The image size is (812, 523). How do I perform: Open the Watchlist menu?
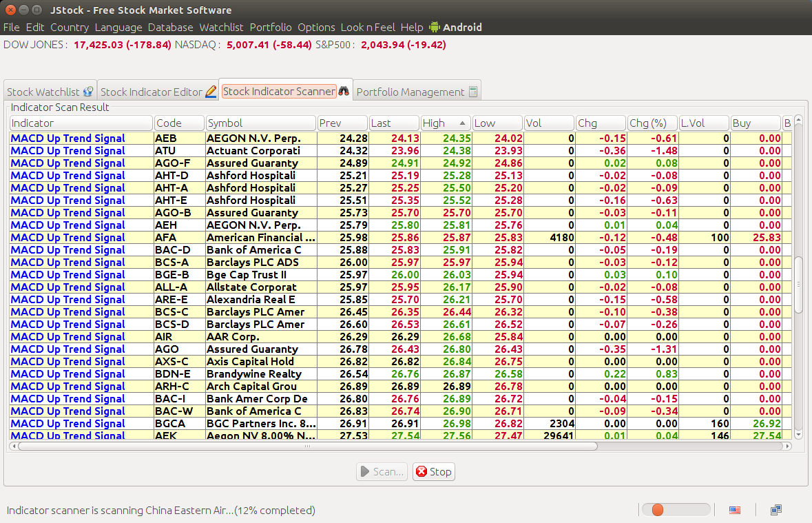221,28
